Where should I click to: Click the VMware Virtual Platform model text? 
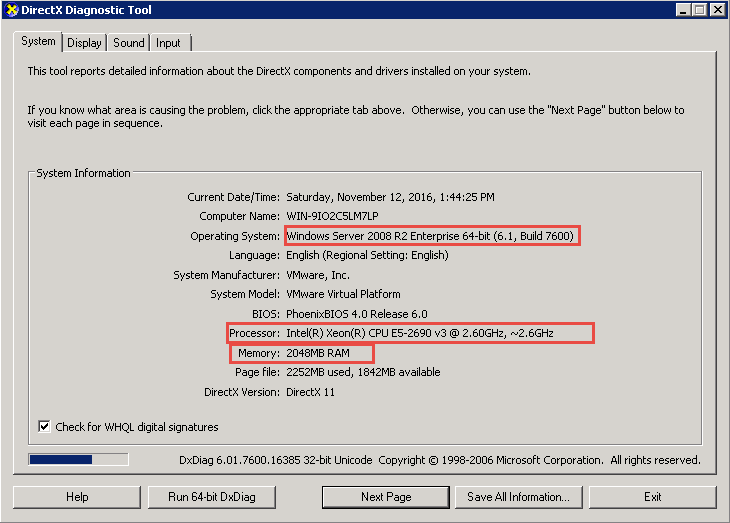coord(343,294)
